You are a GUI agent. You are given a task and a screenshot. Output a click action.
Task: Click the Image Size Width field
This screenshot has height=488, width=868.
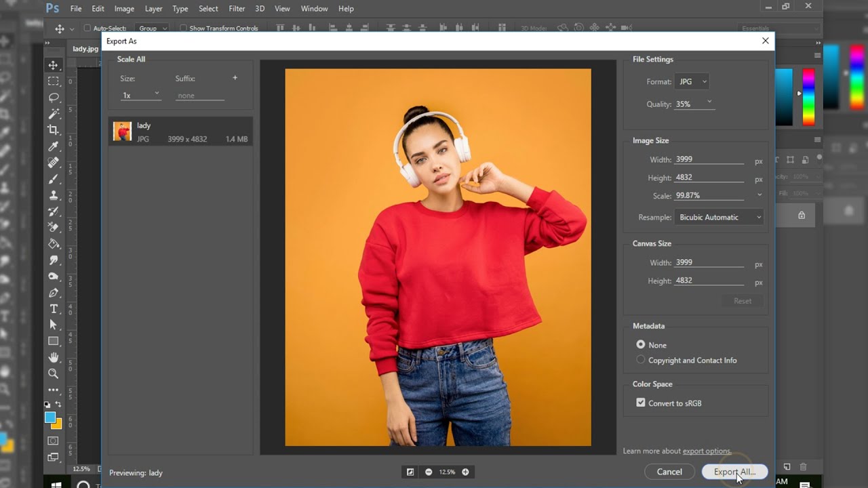[x=709, y=159]
